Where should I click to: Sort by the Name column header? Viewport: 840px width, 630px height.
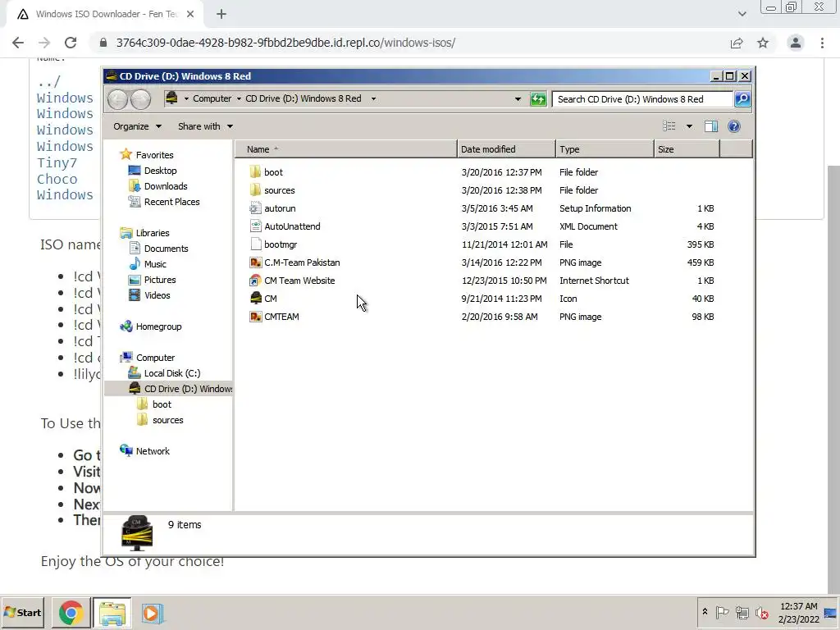tap(346, 149)
